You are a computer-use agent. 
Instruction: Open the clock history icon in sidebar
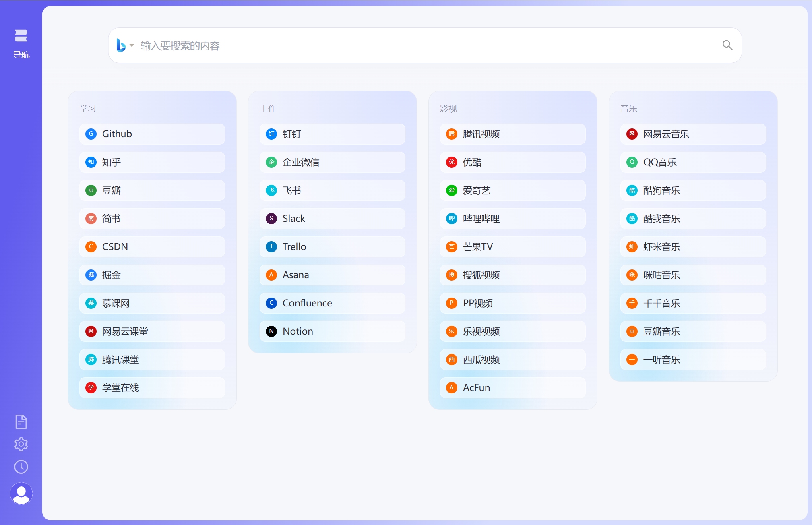coord(21,467)
